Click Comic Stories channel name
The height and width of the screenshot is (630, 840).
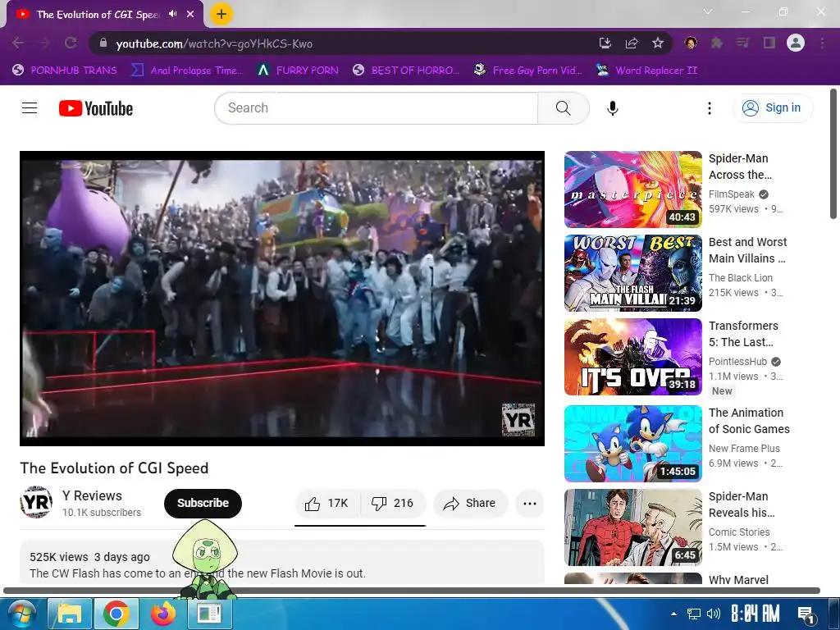(x=739, y=532)
